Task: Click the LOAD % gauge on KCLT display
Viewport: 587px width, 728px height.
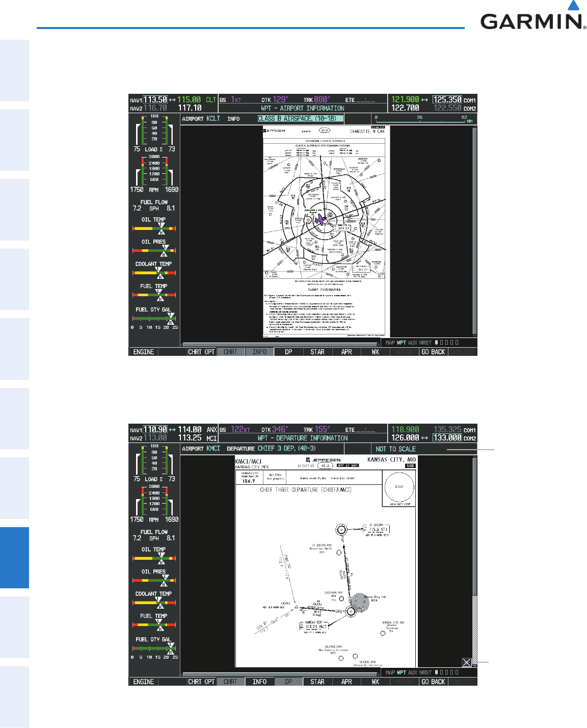Action: [x=154, y=134]
